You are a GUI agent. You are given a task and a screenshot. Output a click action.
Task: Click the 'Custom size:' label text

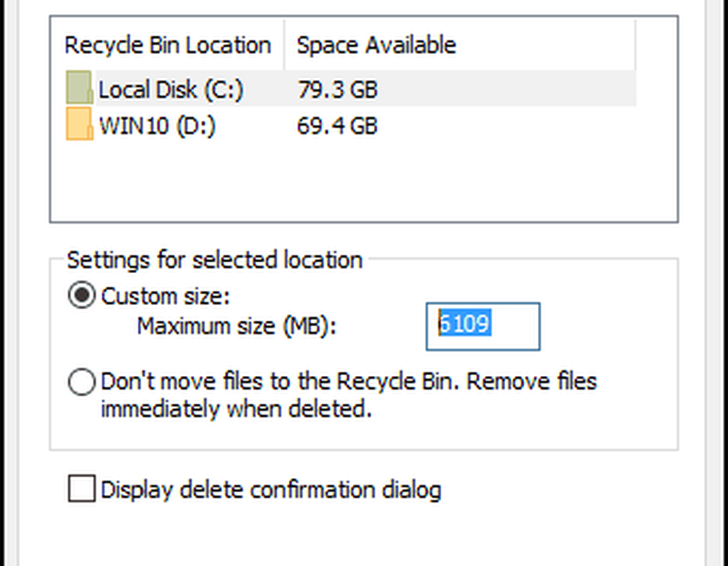tap(165, 296)
